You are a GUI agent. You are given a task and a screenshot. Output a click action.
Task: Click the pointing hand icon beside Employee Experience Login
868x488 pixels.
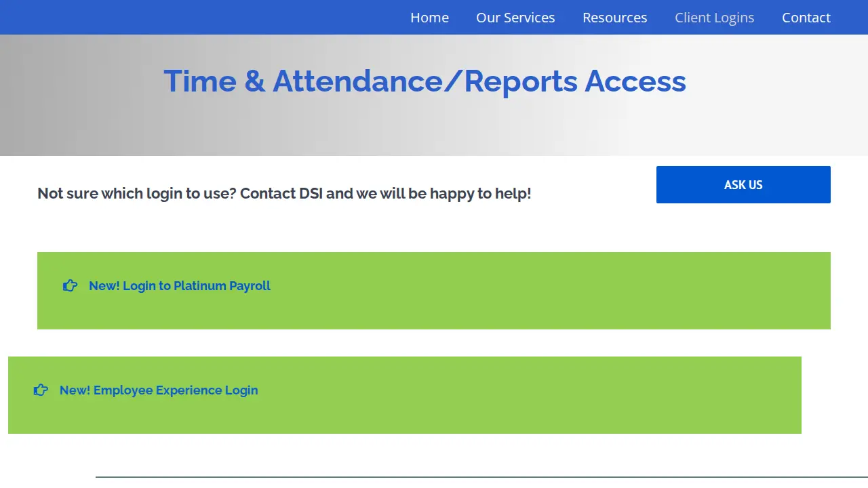click(41, 390)
